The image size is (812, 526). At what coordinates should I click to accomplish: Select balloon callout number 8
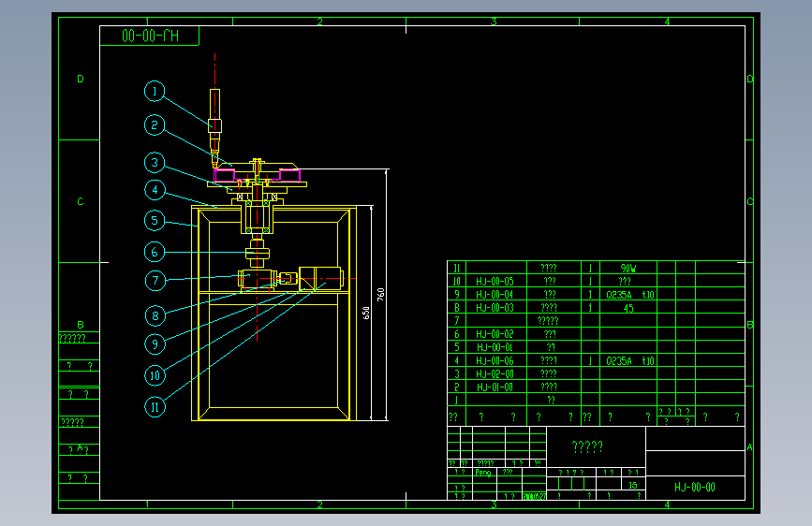tap(155, 315)
